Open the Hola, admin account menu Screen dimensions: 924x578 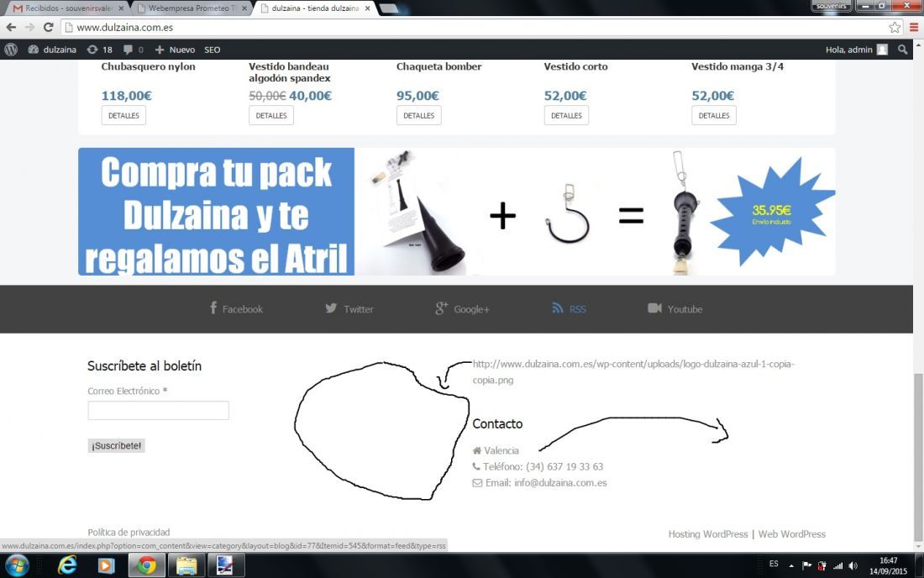[856, 50]
